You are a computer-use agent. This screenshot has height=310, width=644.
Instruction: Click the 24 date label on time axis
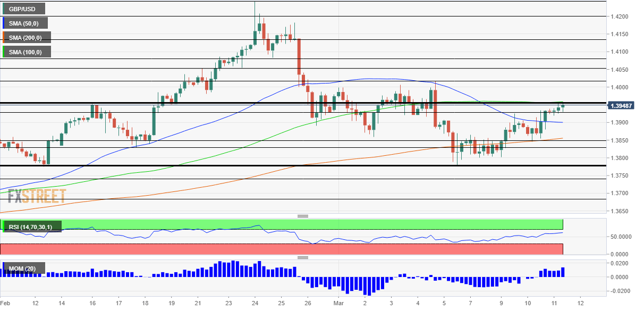pos(255,303)
